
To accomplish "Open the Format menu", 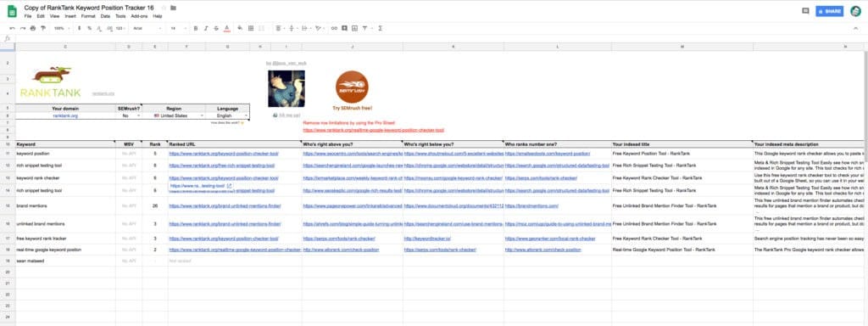I will point(88,16).
